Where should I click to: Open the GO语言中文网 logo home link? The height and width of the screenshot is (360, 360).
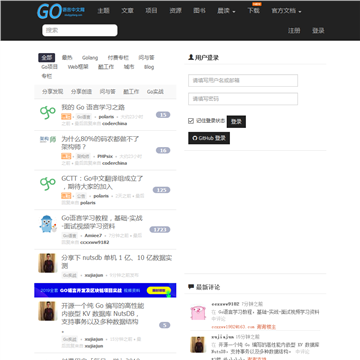coord(61,11)
